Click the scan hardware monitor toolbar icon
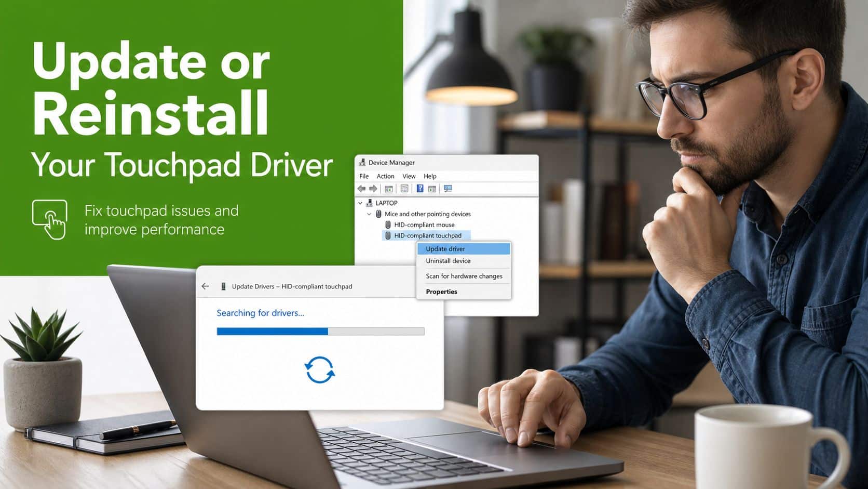868x489 pixels. click(x=448, y=189)
